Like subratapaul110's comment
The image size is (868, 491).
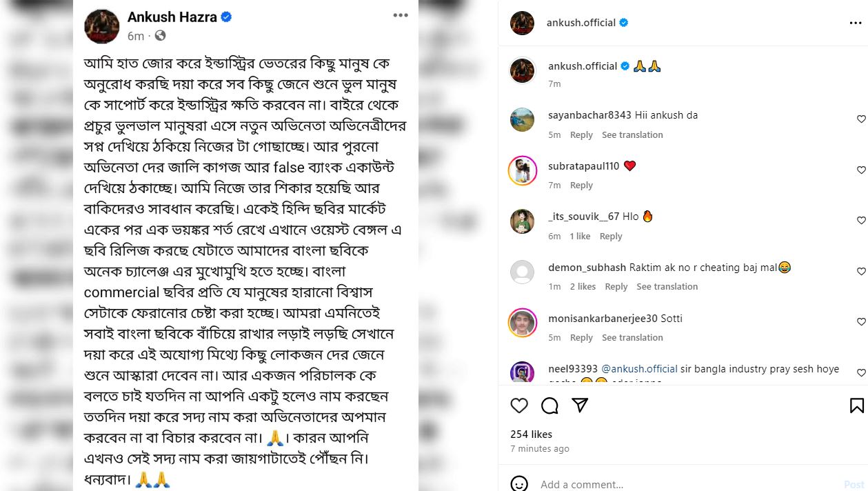click(x=861, y=170)
